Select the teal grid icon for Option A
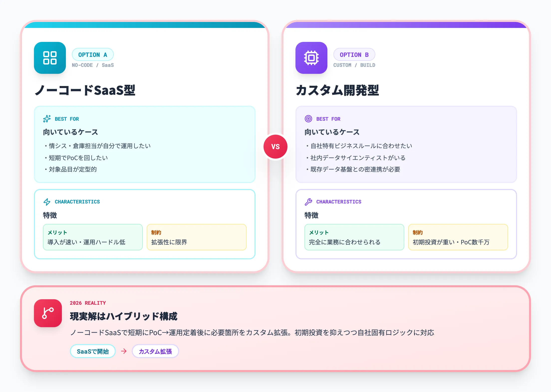The width and height of the screenshot is (551, 392). (x=50, y=58)
